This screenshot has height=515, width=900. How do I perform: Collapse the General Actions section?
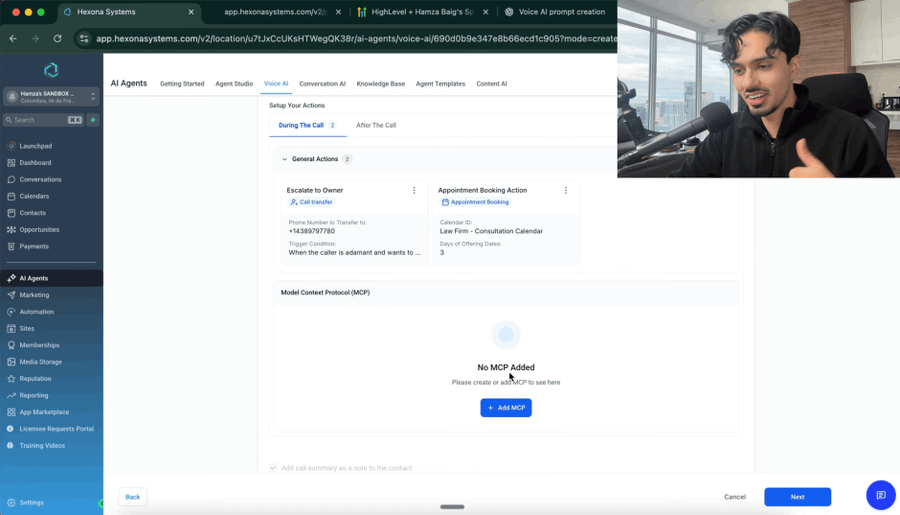284,159
